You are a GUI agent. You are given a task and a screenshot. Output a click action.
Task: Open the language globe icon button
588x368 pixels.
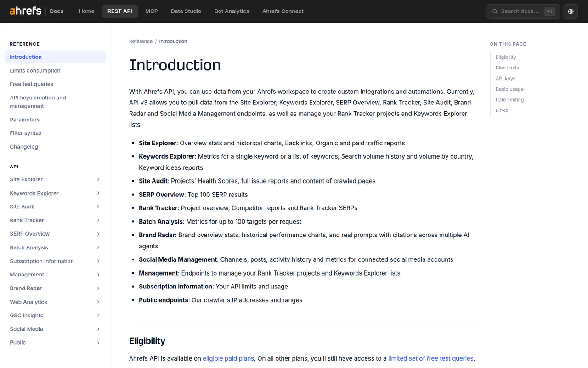coord(571,11)
